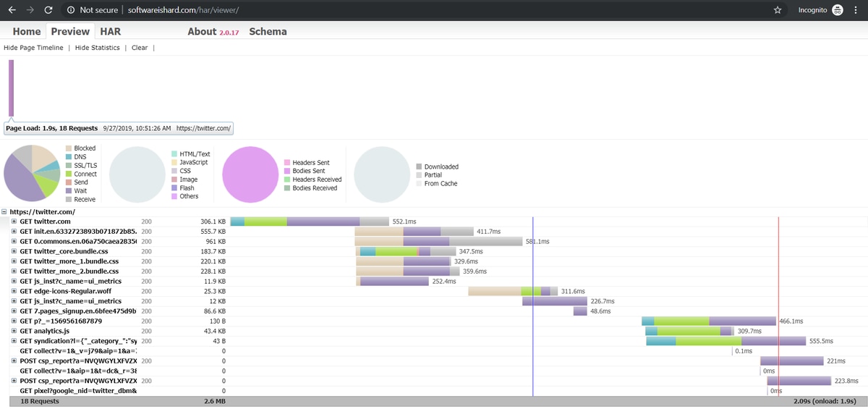Expand GET analytics.js request
Viewport: 868px width, 409px height.
click(x=14, y=331)
